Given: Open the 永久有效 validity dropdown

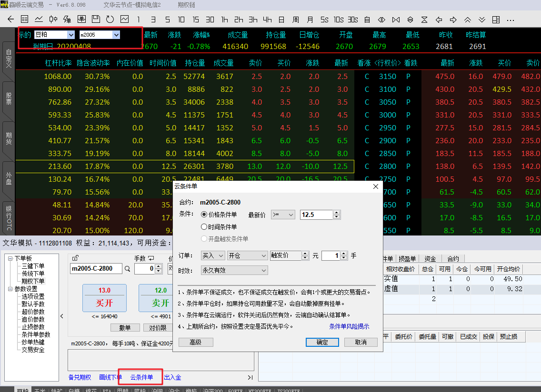Looking at the screenshot, I should point(234,270).
